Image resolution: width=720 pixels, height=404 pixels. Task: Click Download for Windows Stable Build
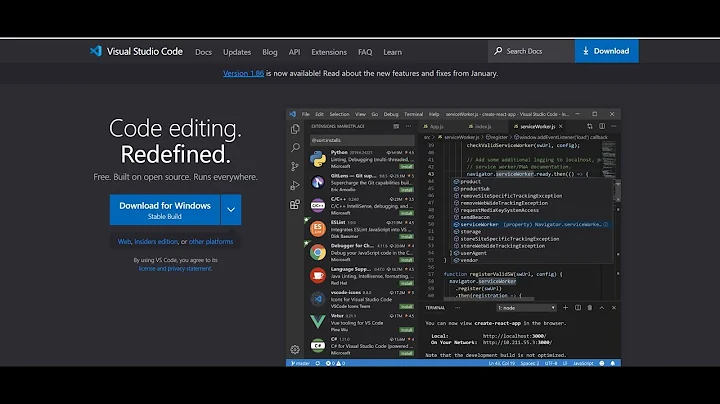(165, 209)
